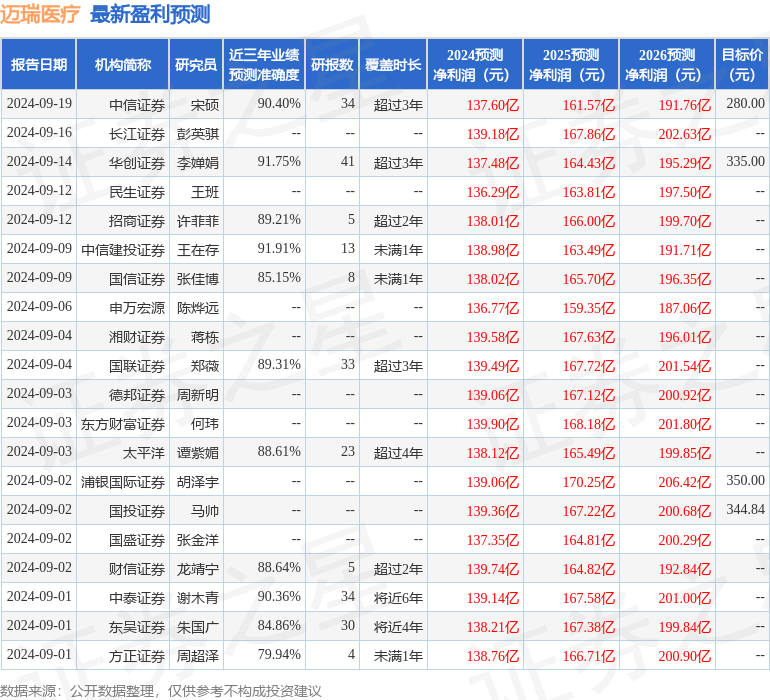Click target price 350.00
The height and width of the screenshot is (700, 770).
pyautogui.click(x=745, y=480)
